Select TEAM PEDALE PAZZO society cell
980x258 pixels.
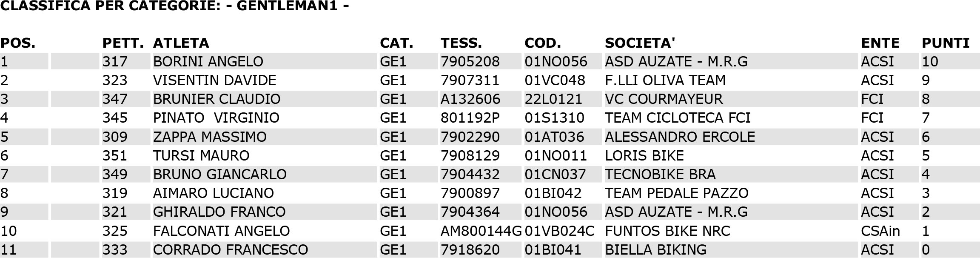677,193
